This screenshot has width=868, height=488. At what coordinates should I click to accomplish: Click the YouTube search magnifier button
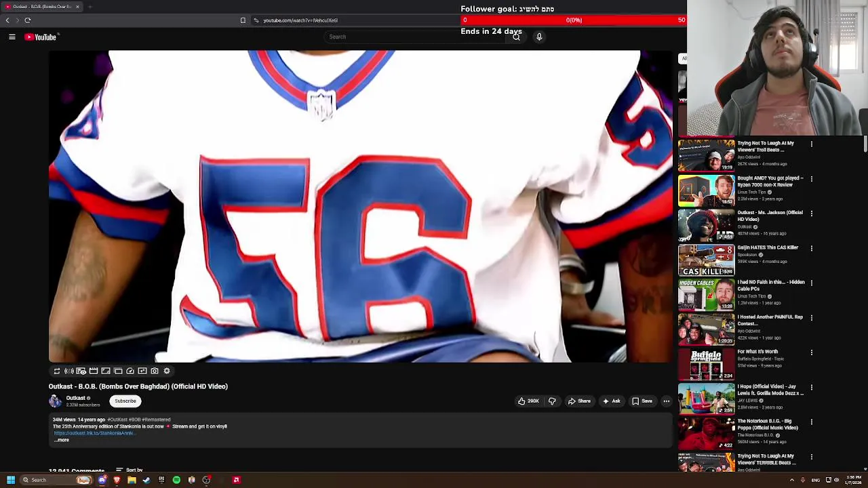click(x=516, y=37)
